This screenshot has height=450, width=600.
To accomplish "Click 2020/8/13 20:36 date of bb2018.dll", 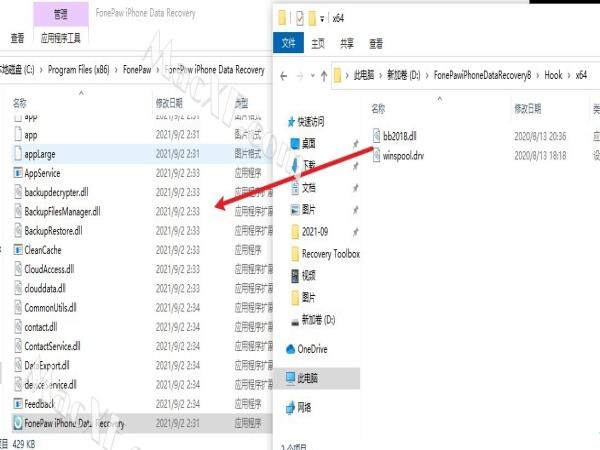I will point(540,136).
